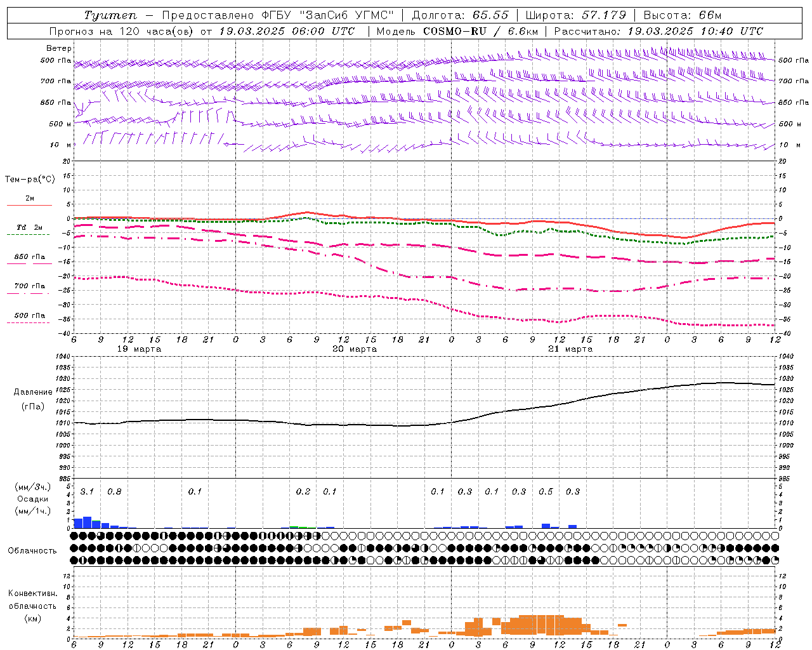This screenshot has height=650, width=812.
Task: Click the "Долгота: 65.55" longitude value
Action: (x=460, y=15)
